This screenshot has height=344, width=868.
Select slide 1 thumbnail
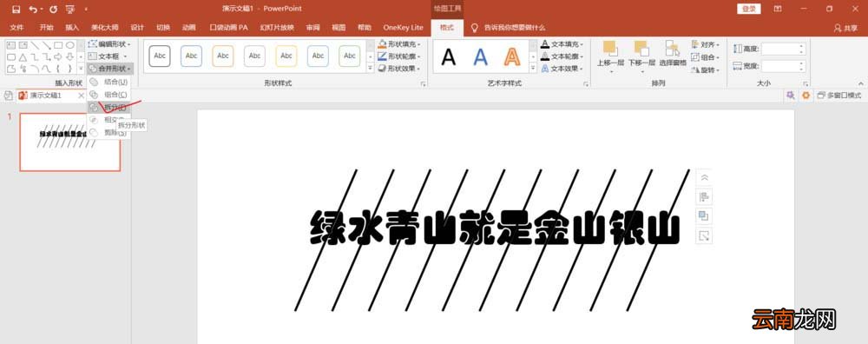point(69,142)
